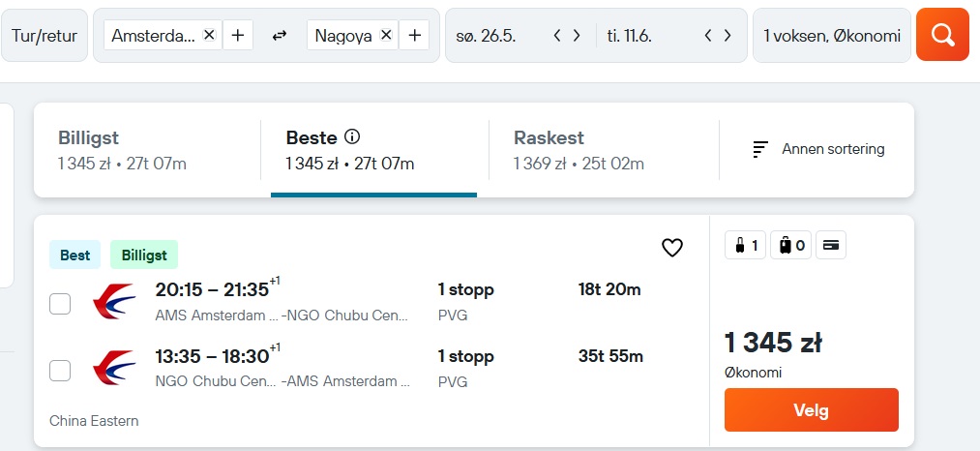
Task: Tick checkbox for 20:15 outbound flight
Action: coord(60,304)
